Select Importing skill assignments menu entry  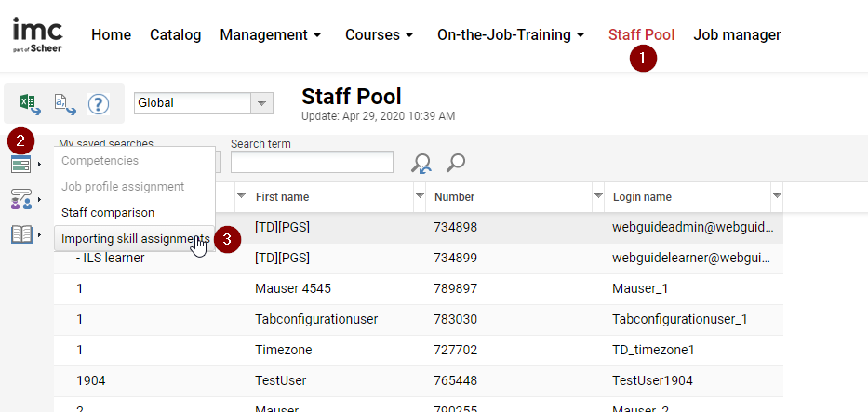coord(134,239)
